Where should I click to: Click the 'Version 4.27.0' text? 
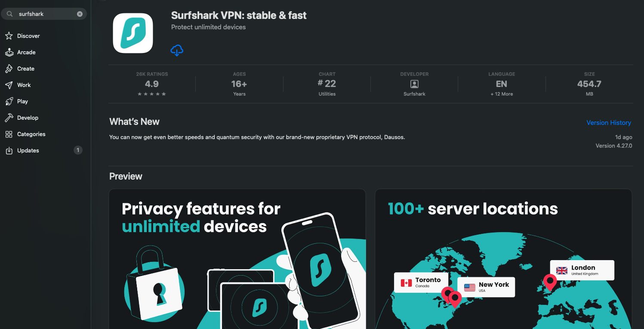[613, 146]
